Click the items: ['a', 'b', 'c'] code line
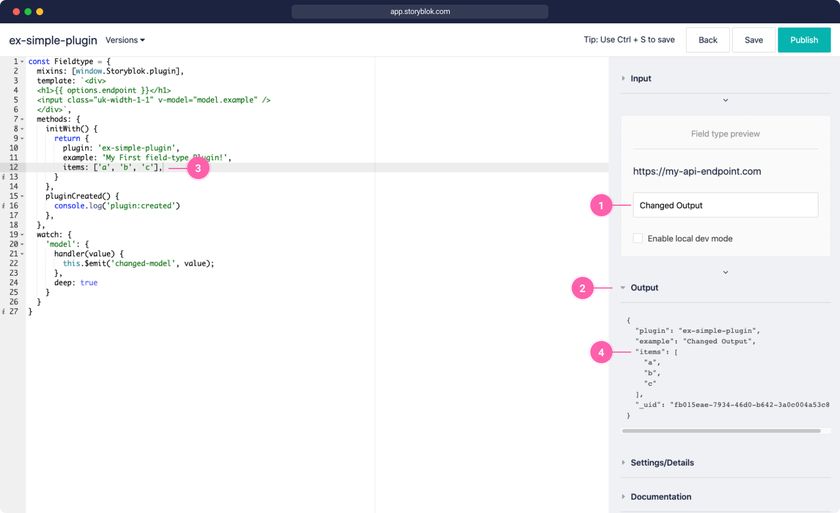The width and height of the screenshot is (840, 513). (x=112, y=168)
